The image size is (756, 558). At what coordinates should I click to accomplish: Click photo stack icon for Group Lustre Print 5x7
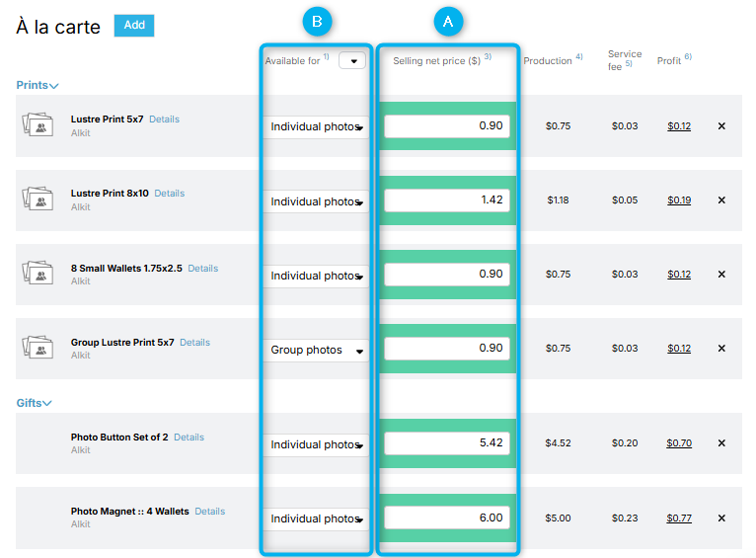coord(38,348)
